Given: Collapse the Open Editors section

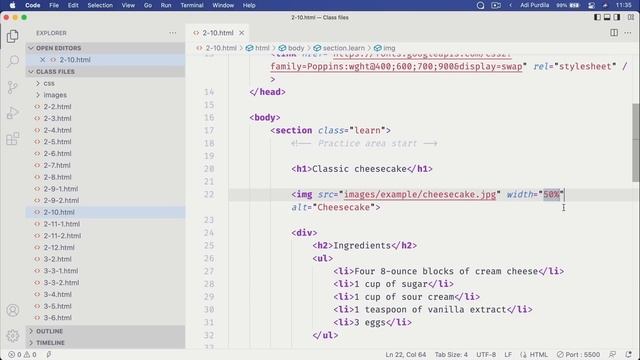Looking at the screenshot, I should pos(105,48).
